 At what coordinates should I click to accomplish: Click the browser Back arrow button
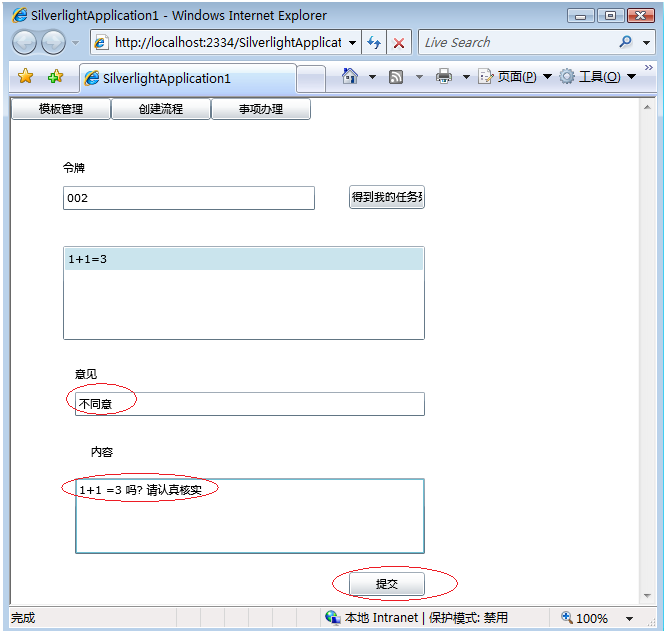24,42
